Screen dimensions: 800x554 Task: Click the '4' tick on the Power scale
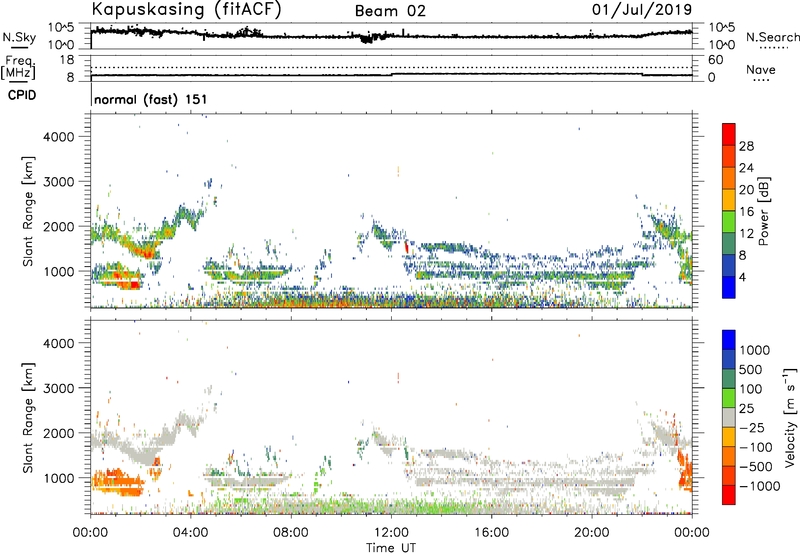point(742,277)
